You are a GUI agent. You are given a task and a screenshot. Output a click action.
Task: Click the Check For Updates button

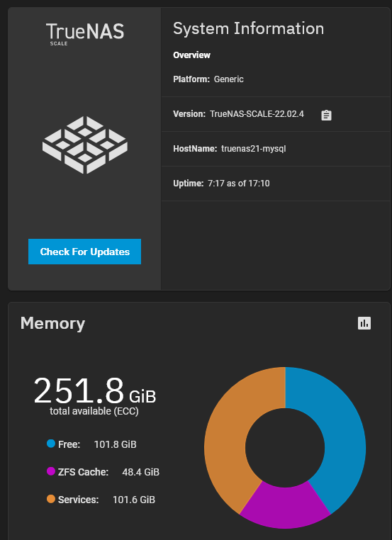tap(84, 252)
